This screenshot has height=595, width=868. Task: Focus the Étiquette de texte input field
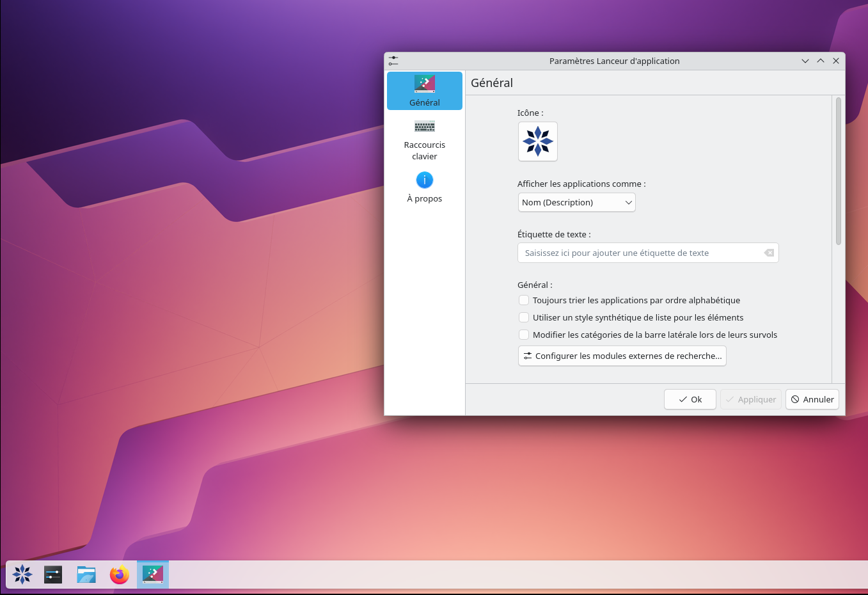click(648, 253)
